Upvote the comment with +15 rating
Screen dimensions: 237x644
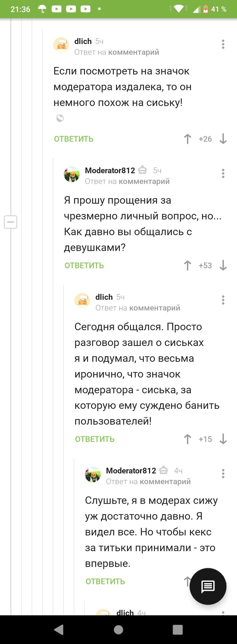pyautogui.click(x=187, y=439)
